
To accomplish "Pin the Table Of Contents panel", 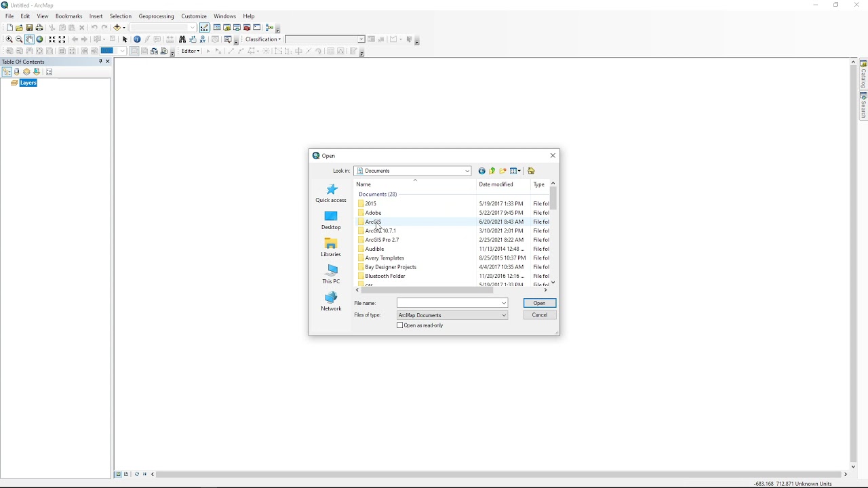I will (x=100, y=62).
